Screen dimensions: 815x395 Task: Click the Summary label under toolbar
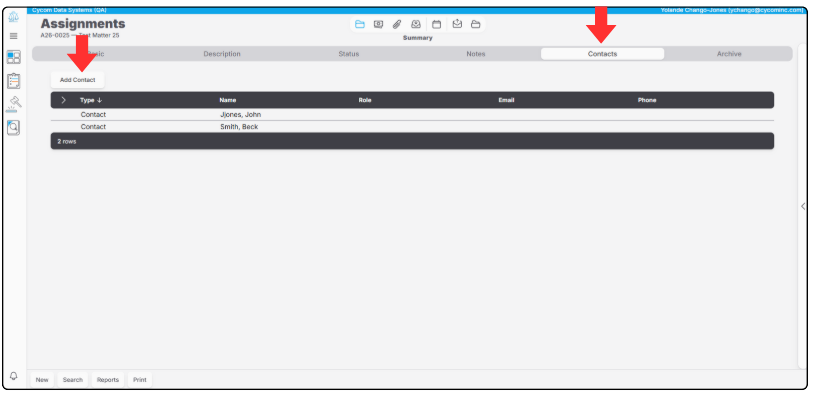click(x=417, y=38)
